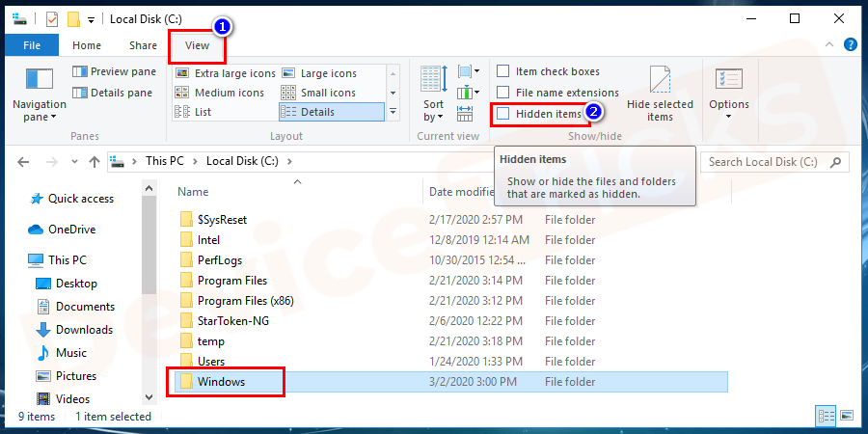The image size is (868, 434).
Task: Select Medium icons layout
Action: click(219, 93)
